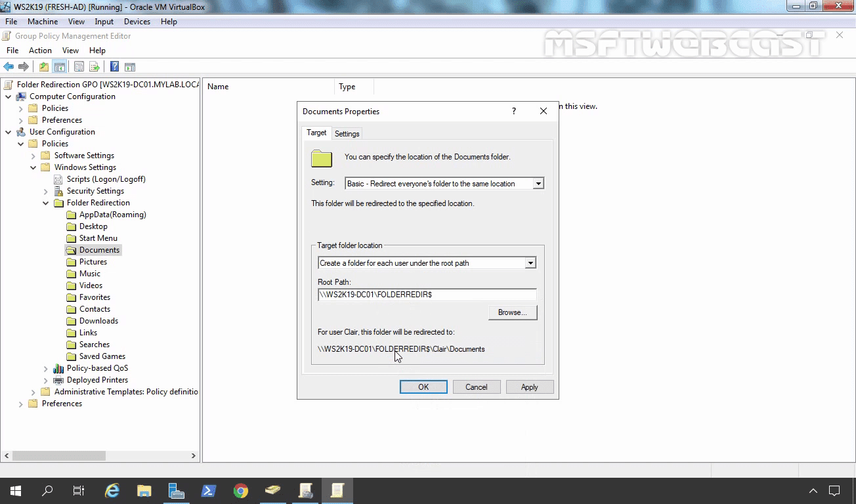
Task: Select Start Menu folder in tree
Action: 98,238
